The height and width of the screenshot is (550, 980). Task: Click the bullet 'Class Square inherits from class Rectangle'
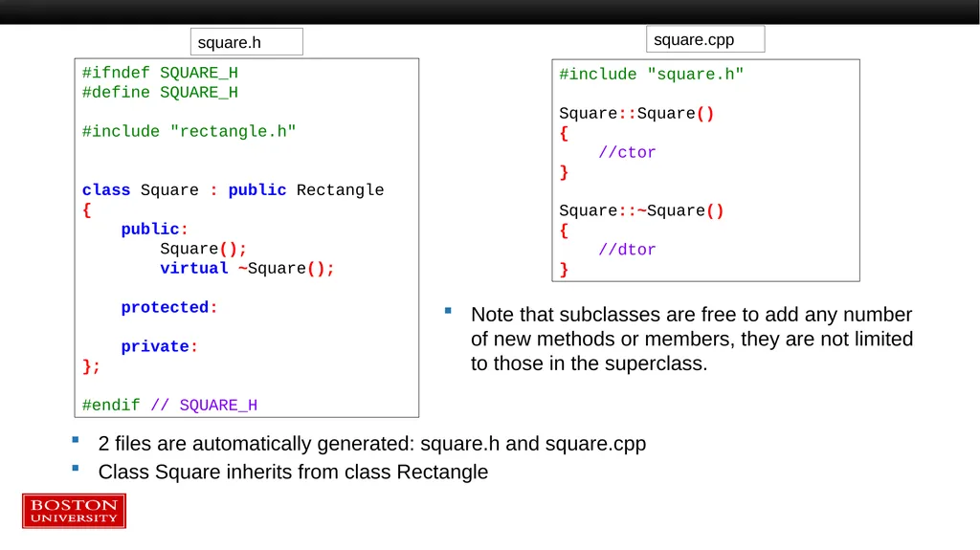coord(293,472)
